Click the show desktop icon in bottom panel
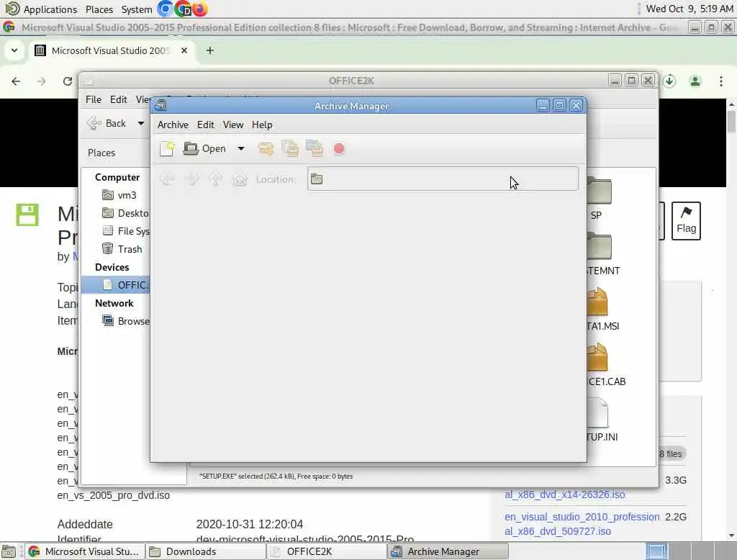Screen dimensions: 737x560 [x=9, y=551]
